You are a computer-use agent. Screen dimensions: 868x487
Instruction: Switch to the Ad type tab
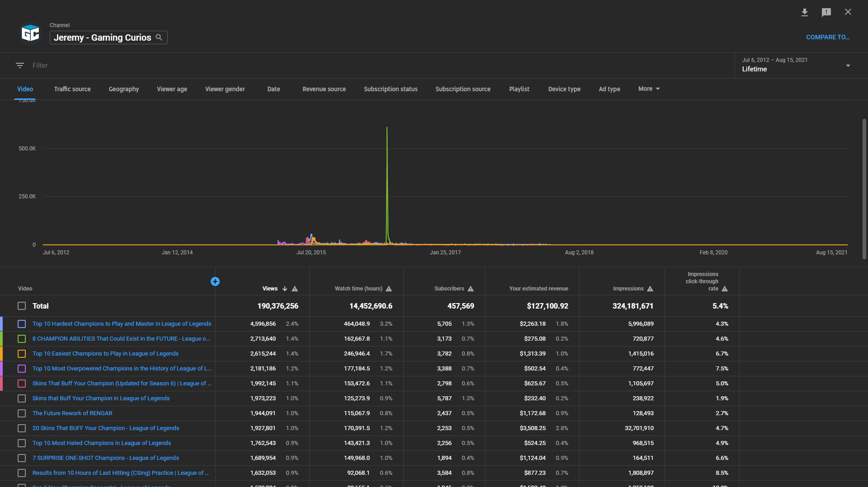pos(609,89)
